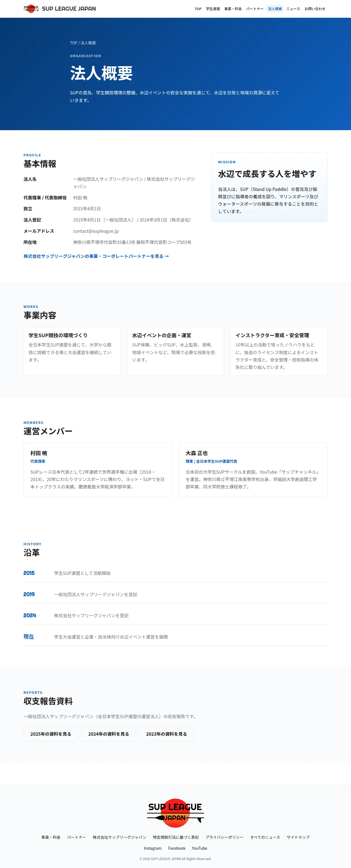
Task: Visit the Instagram link in the footer
Action: (153, 848)
